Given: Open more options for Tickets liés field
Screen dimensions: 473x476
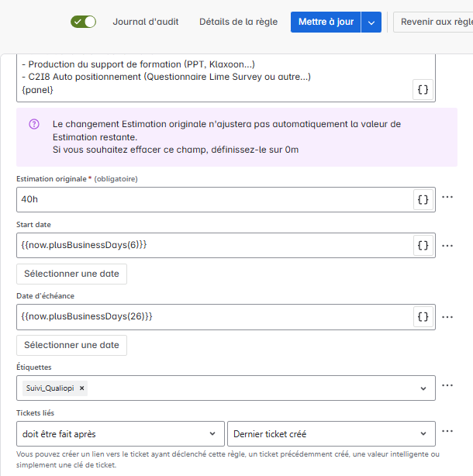Looking at the screenshot, I should (447, 431).
